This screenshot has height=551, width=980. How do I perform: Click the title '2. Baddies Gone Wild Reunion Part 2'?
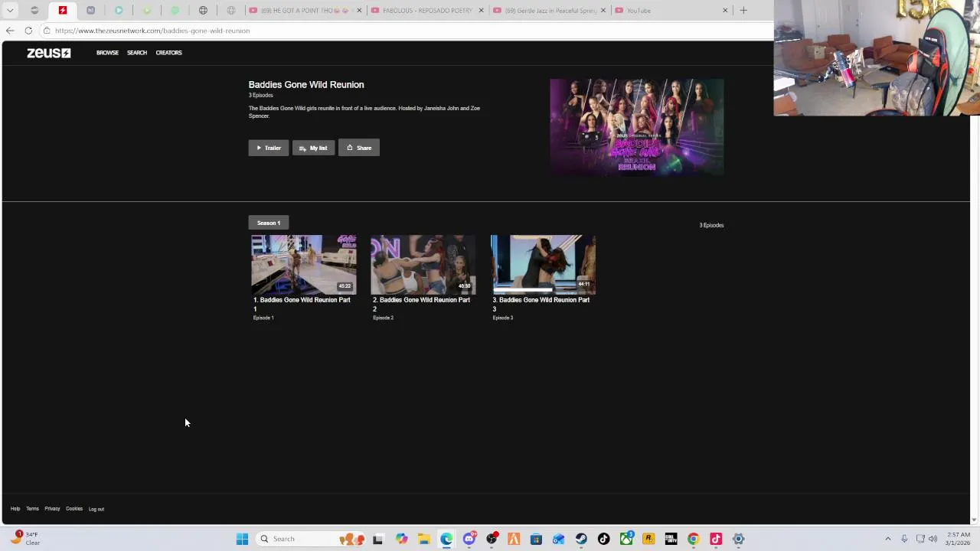pyautogui.click(x=421, y=305)
